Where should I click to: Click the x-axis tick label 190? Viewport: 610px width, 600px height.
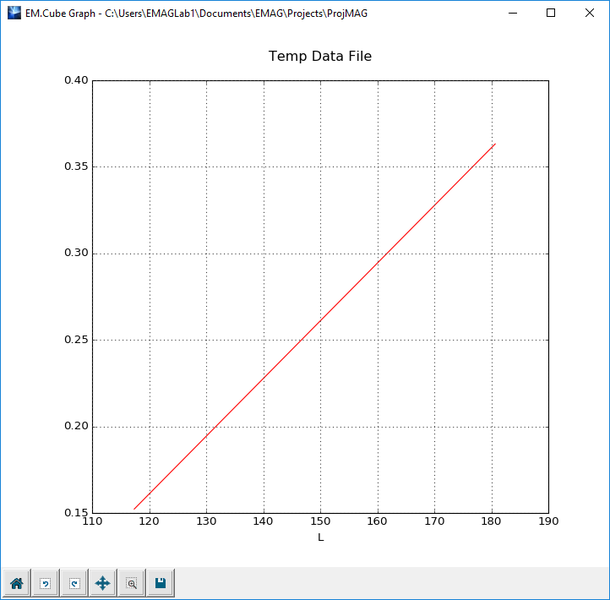point(548,521)
